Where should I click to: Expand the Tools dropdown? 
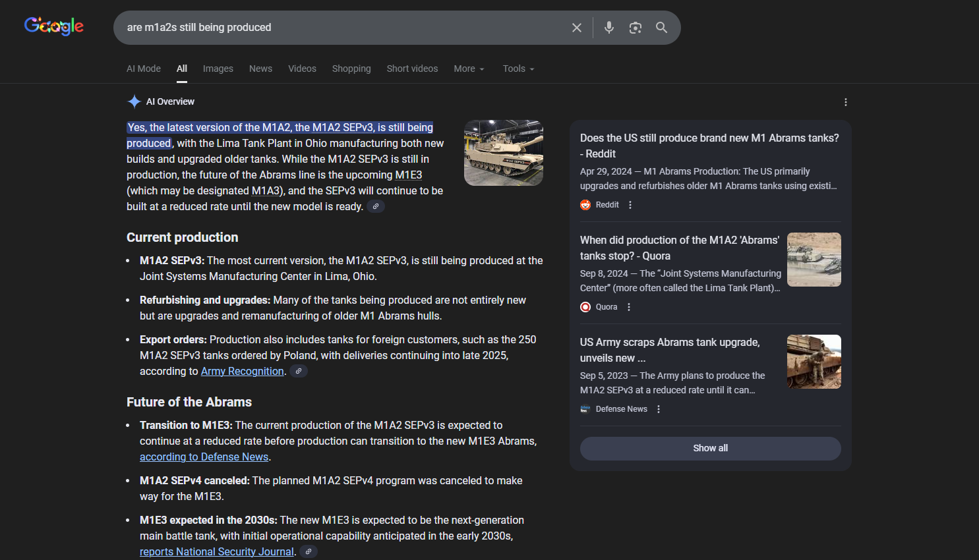(x=518, y=69)
